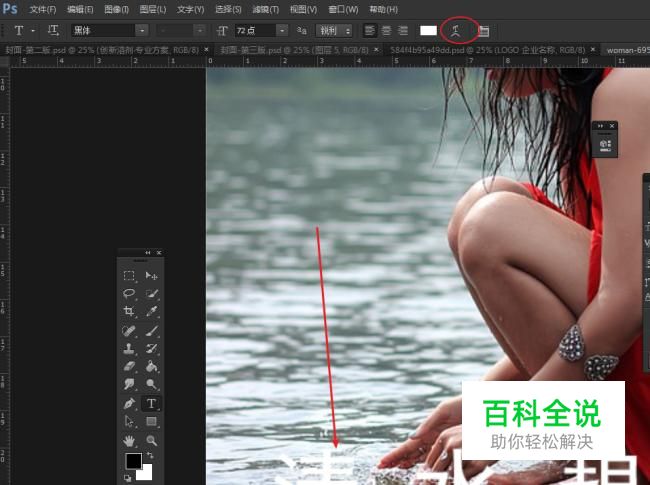
Task: Set center text alignment
Action: (386, 31)
